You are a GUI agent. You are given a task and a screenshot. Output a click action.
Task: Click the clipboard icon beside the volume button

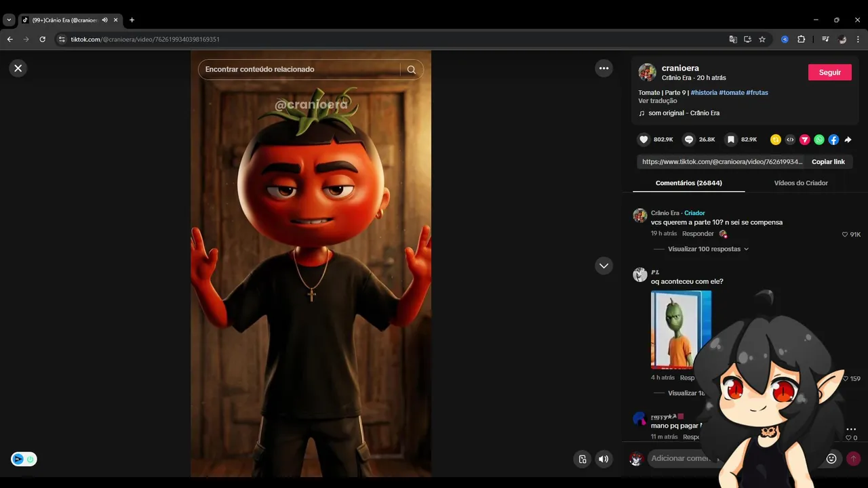tap(582, 459)
